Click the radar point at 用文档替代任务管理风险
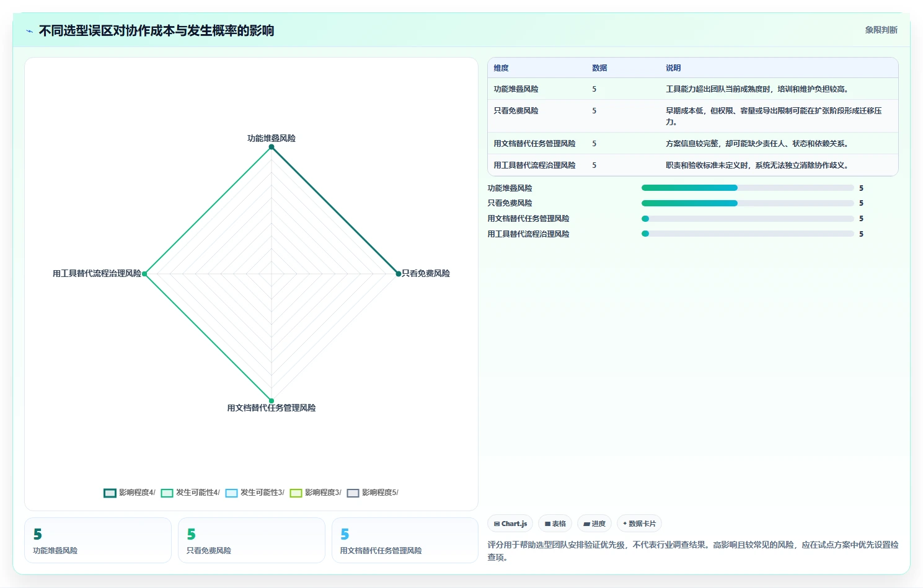Viewport: 923px width, 588px height. (272, 401)
